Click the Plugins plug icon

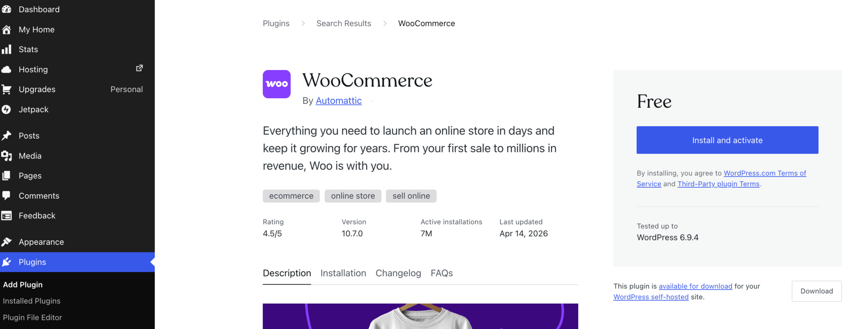pyautogui.click(x=7, y=262)
